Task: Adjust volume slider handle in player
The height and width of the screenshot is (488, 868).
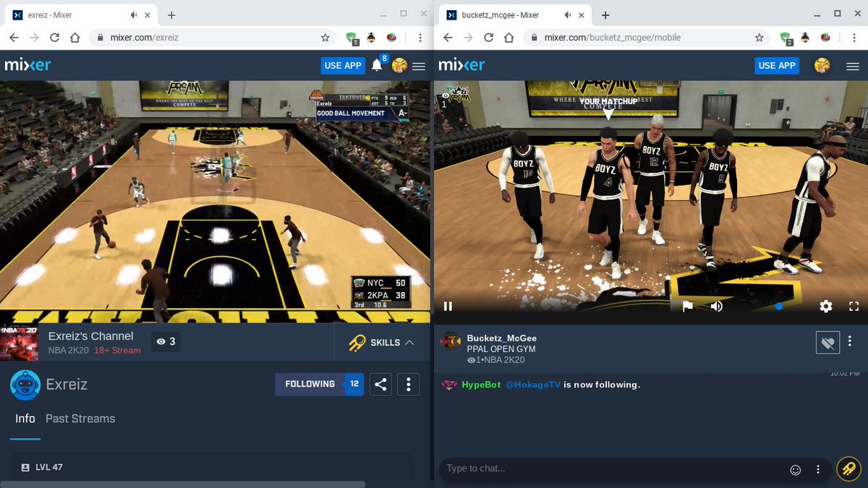Action: coord(778,307)
